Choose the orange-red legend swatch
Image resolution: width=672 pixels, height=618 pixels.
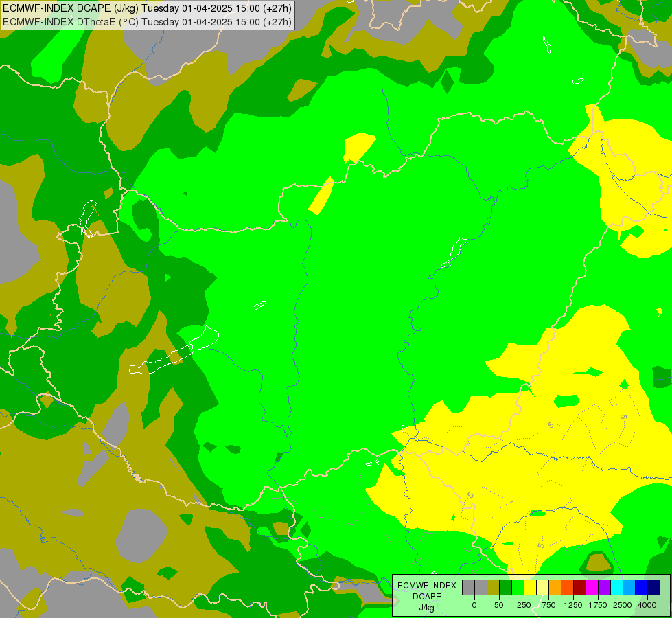click(x=568, y=588)
